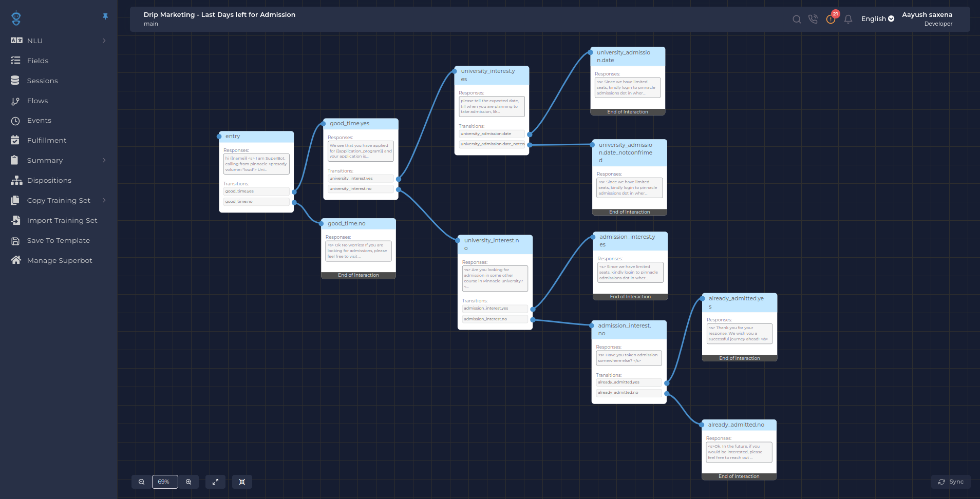The height and width of the screenshot is (499, 980).
Task: Click the fit-to-screen collapse icon
Action: pos(242,482)
